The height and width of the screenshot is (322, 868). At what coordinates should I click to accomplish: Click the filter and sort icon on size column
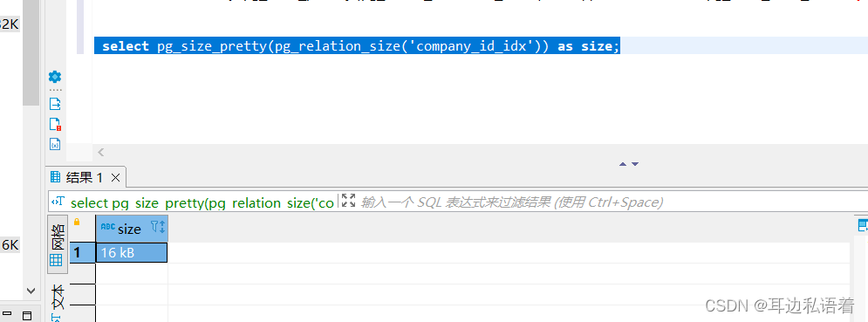point(158,227)
